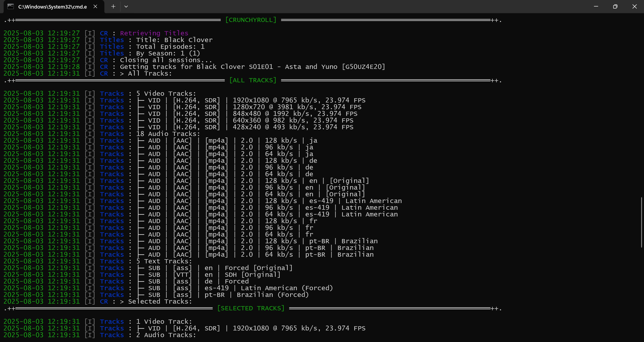The height and width of the screenshot is (342, 644).
Task: Minimize the terminal window
Action: 596,7
